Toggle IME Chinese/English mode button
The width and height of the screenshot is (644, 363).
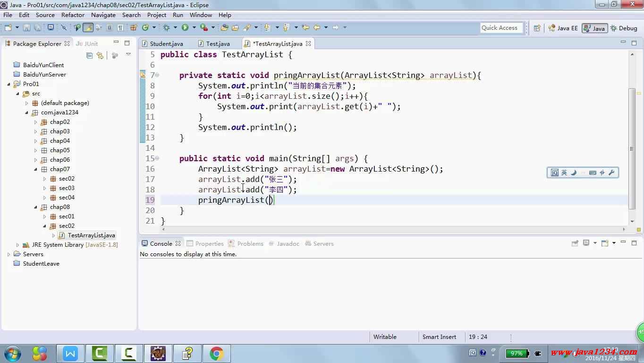point(564,173)
